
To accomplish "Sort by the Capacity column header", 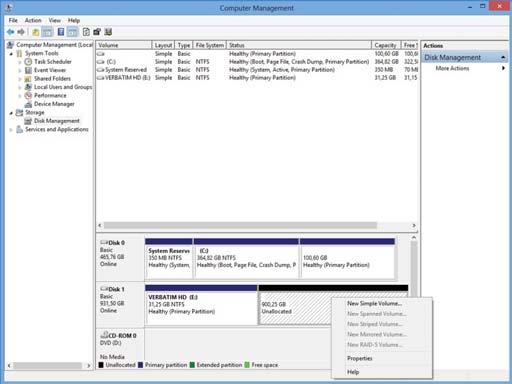I will 386,45.
